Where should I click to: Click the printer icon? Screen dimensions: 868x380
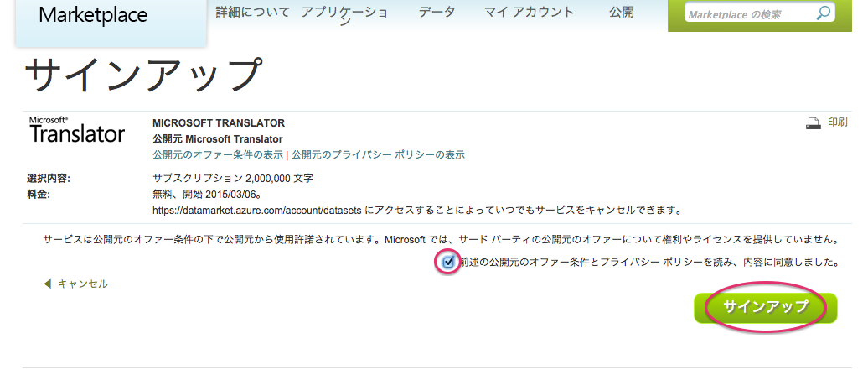click(x=813, y=123)
